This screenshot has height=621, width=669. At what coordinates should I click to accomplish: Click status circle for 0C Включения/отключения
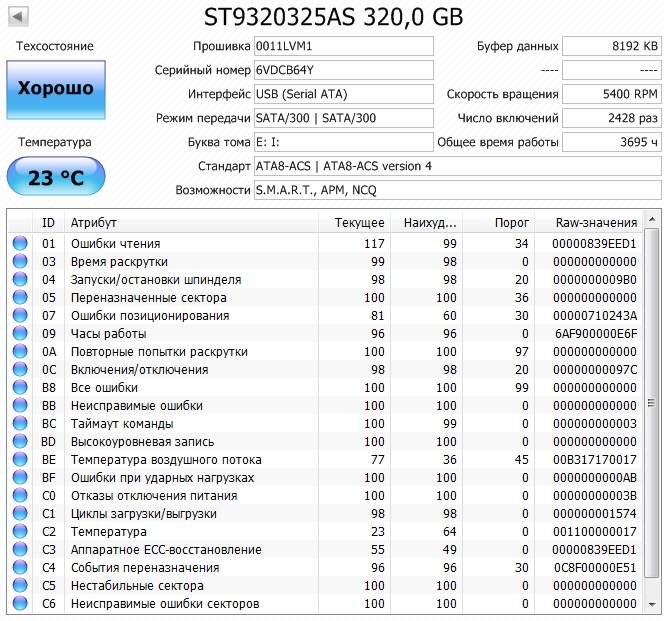[x=20, y=369]
